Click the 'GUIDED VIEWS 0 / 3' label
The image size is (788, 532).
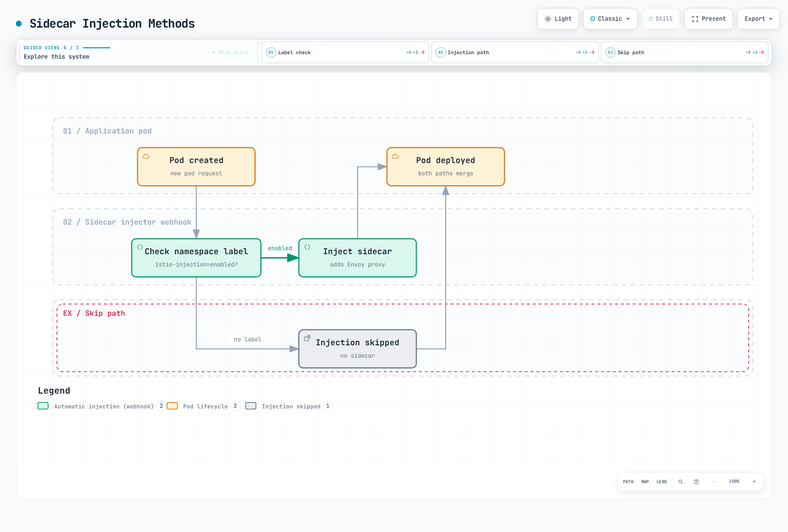[x=51, y=48]
